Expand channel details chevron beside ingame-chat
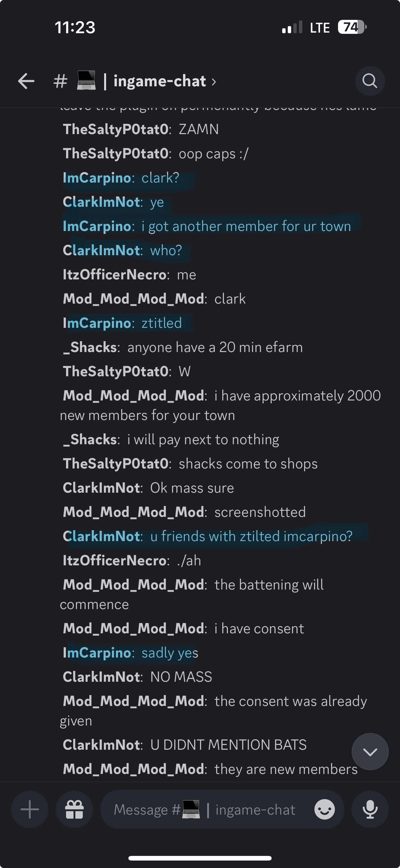 (x=214, y=82)
